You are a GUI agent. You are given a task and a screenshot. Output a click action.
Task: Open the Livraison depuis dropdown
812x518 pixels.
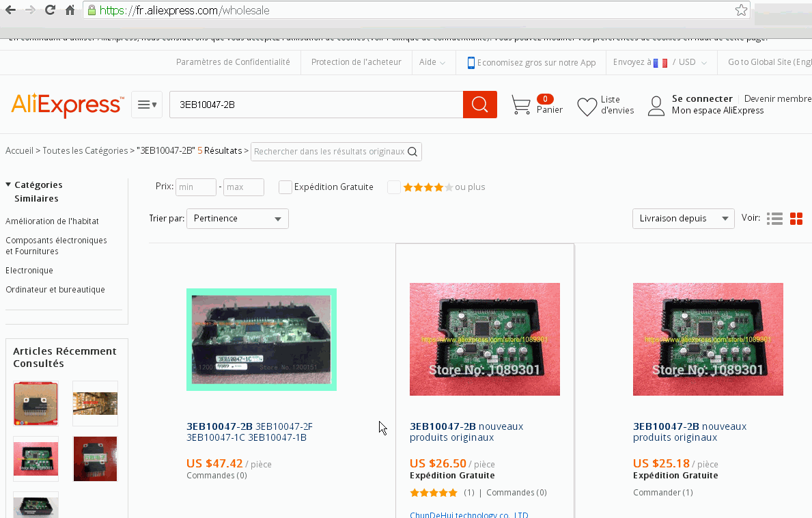click(683, 219)
